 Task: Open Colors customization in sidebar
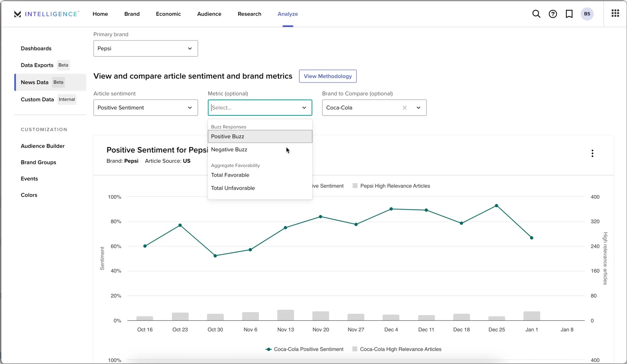(x=29, y=195)
